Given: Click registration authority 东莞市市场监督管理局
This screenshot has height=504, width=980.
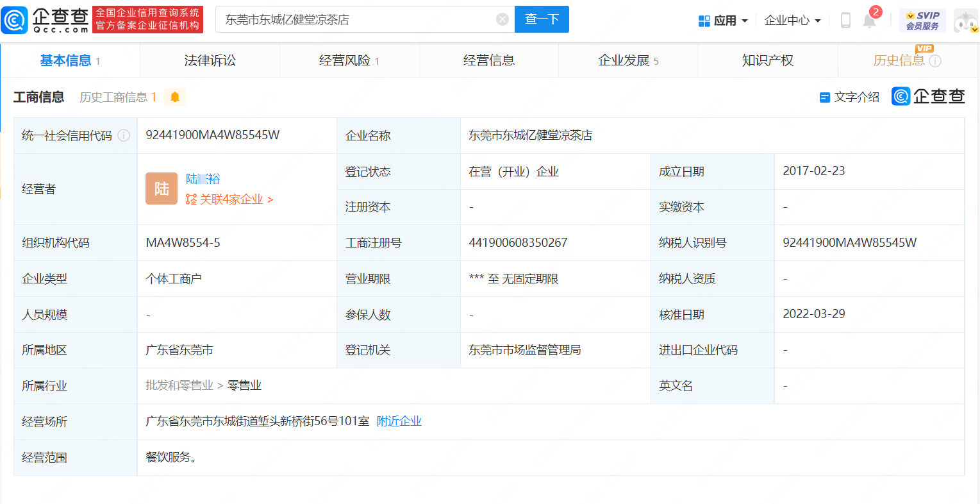Looking at the screenshot, I should pyautogui.click(x=525, y=350).
